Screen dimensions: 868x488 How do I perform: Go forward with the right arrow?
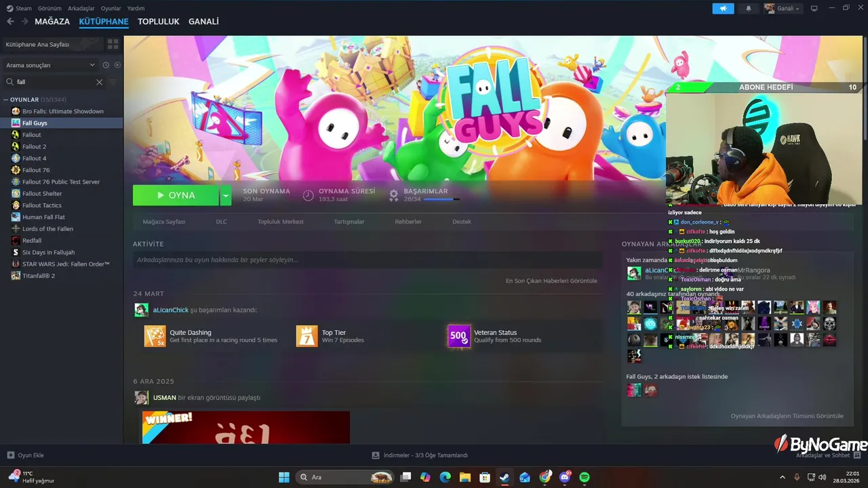click(25, 22)
